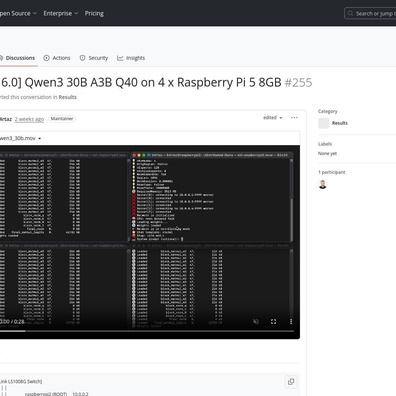Click the Labels heading in sidebar
Screen dimensions: 396x396
point(325,144)
